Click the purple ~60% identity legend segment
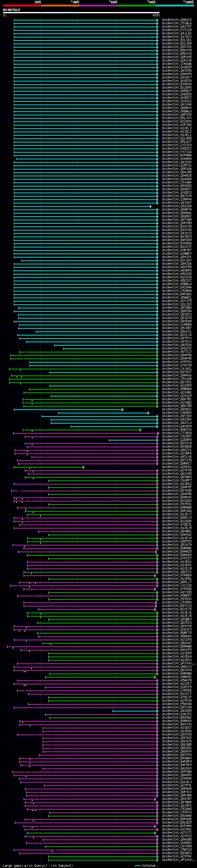Image resolution: width=197 pixels, height=868 pixels. tap(99, 6)
